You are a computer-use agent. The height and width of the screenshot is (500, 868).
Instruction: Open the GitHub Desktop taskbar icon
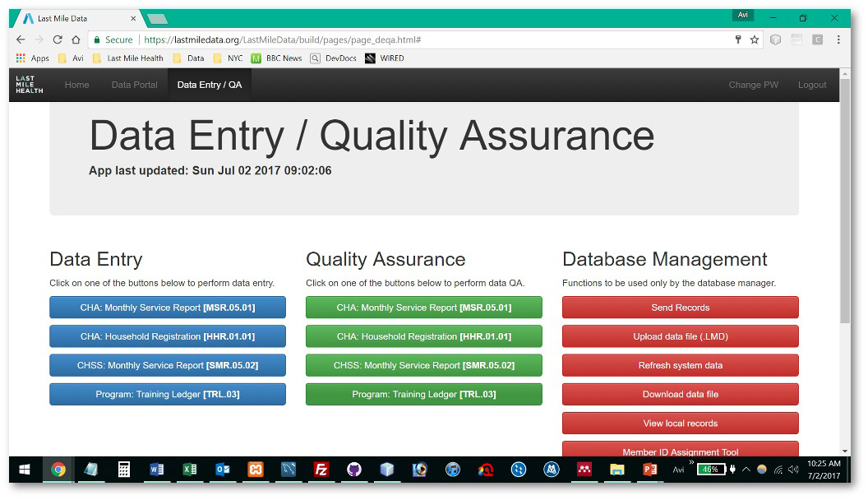pos(354,470)
